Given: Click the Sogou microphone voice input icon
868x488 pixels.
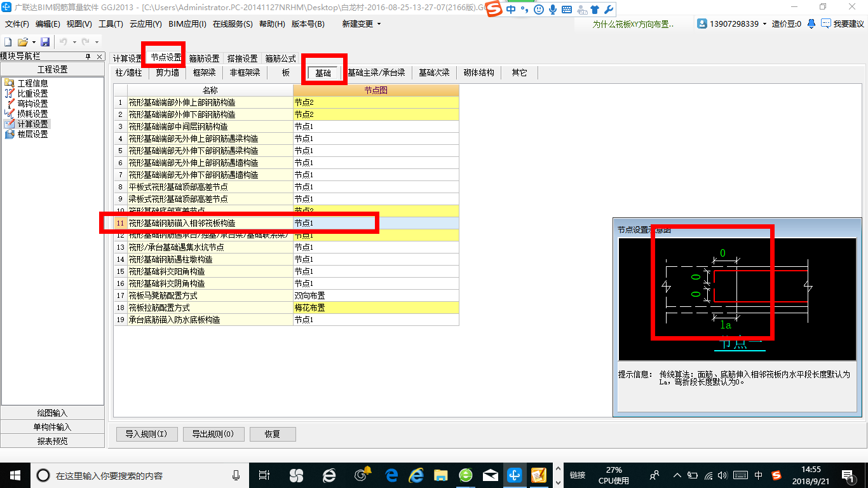Looking at the screenshot, I should (x=552, y=10).
